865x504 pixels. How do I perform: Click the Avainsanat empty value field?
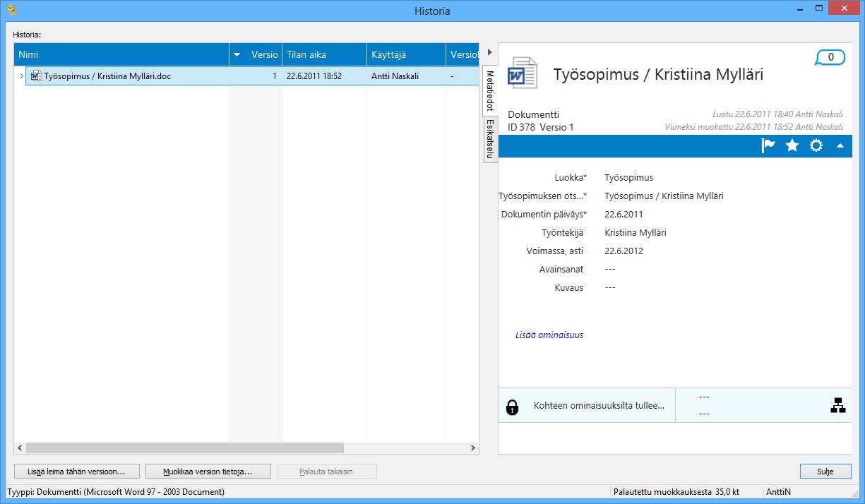pos(611,269)
